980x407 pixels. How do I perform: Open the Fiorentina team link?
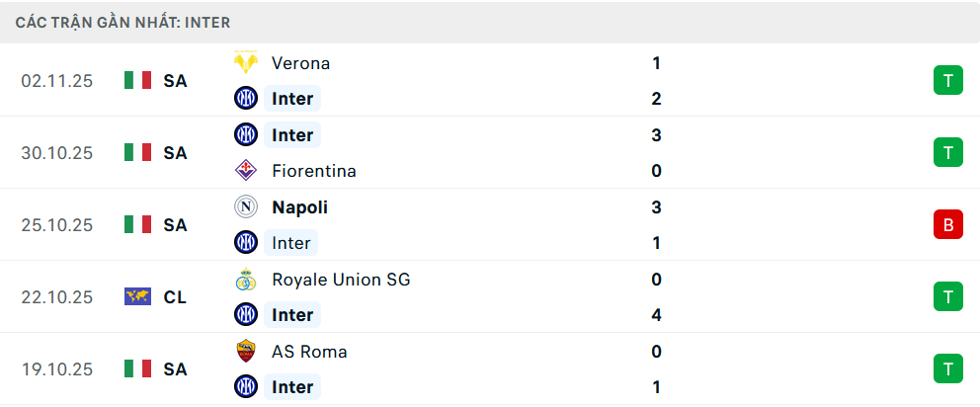[x=313, y=171]
